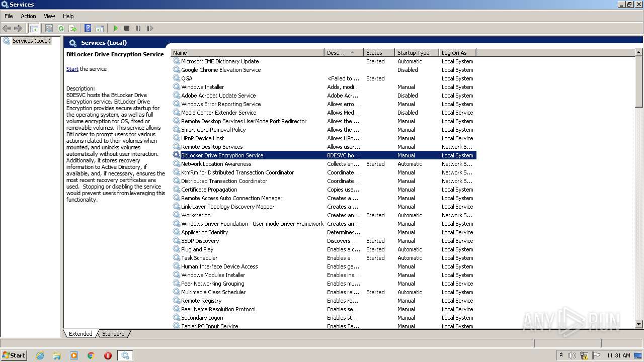The height and width of the screenshot is (362, 644).
Task: Sort by the Startup Type column header
Action: pyautogui.click(x=417, y=53)
